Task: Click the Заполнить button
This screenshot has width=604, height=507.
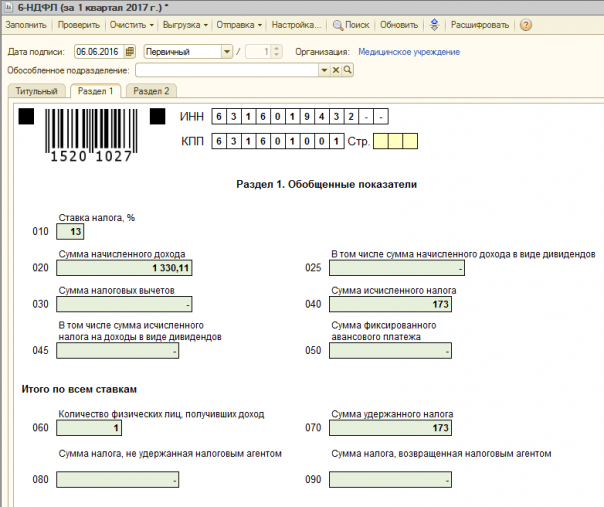Action: (x=26, y=24)
